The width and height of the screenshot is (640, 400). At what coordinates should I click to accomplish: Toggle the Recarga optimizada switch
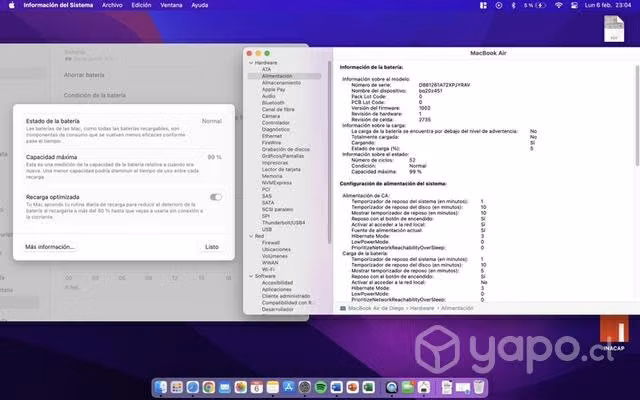click(x=216, y=197)
